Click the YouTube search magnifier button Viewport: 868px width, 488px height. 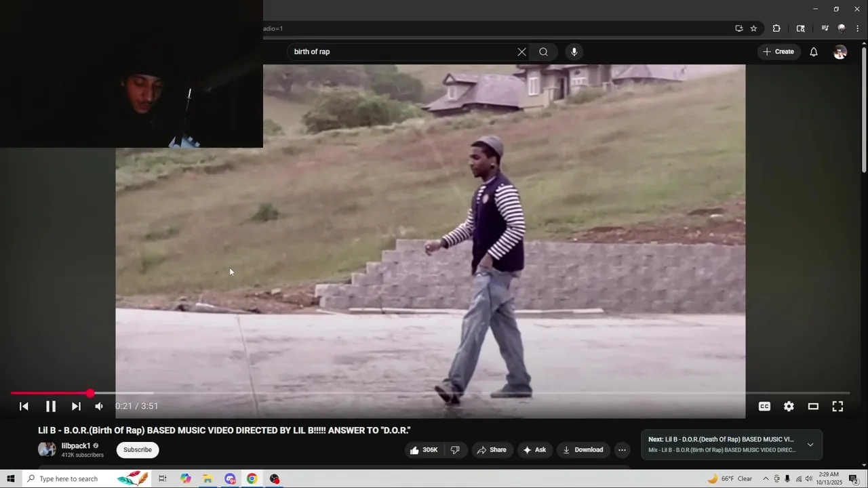click(x=543, y=52)
